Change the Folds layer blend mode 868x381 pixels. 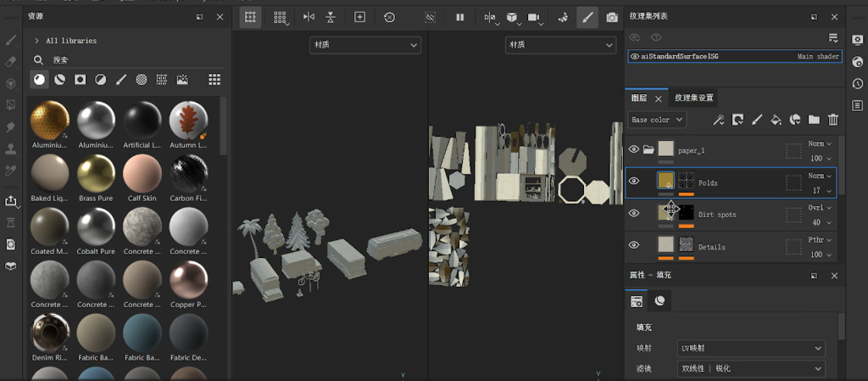point(820,176)
